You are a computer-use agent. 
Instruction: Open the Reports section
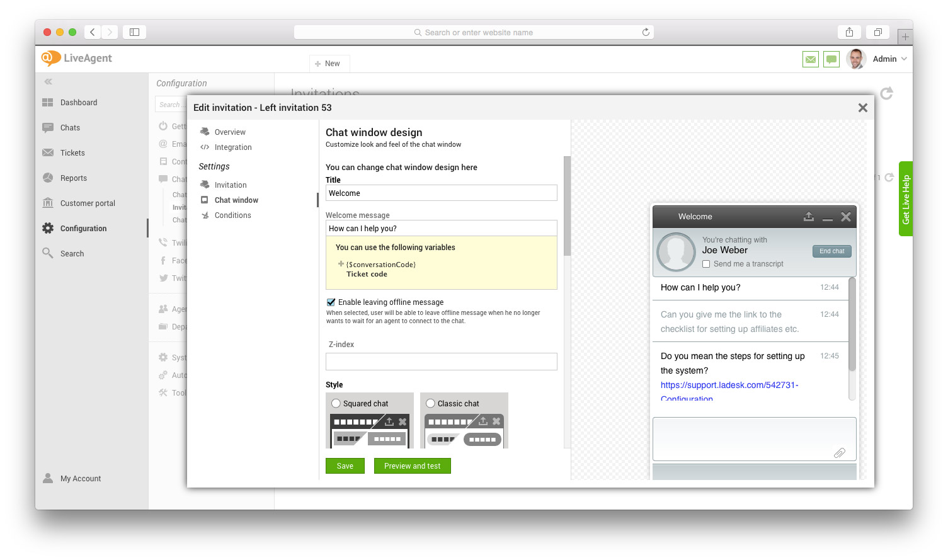73,178
